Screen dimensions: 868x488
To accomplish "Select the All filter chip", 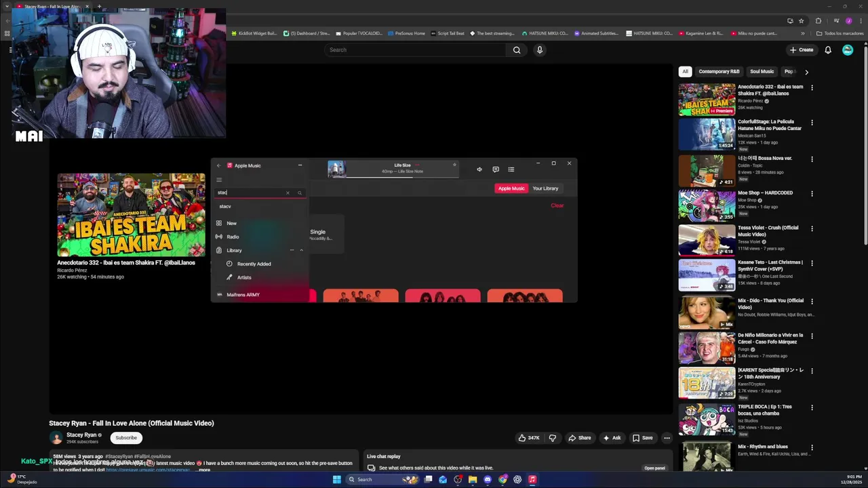I will (685, 71).
